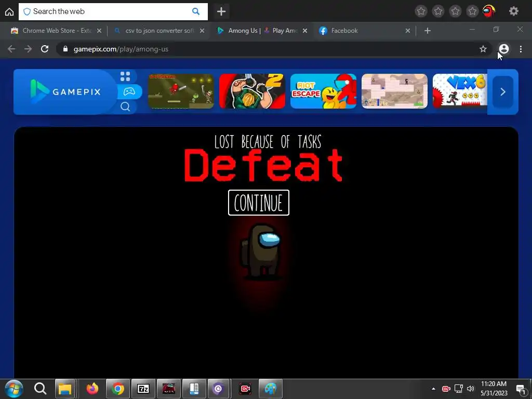
Task: Click the home icon in top bar
Action: point(9,11)
